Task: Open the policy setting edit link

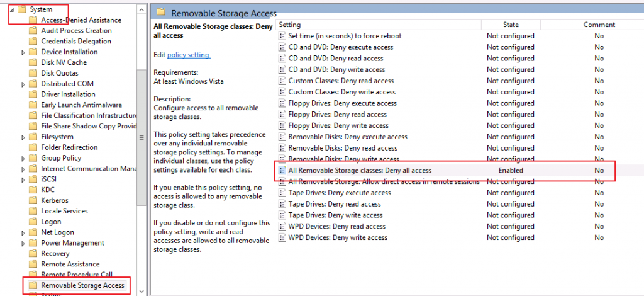Action: pos(189,55)
